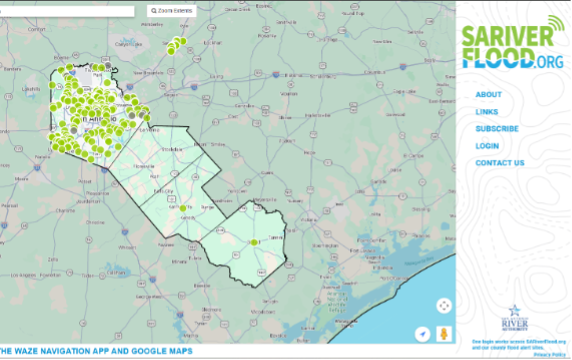The width and height of the screenshot is (572, 360).
Task: Click the Waze Navigation App banner text
Action: pyautogui.click(x=96, y=351)
